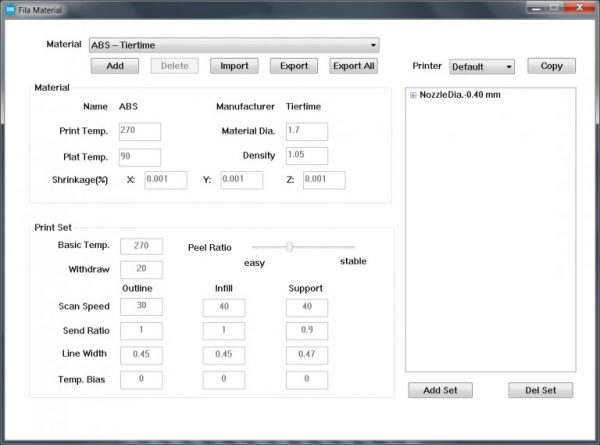Screen dimensions: 600x445
Task: Click the Copy printer button
Action: (551, 66)
